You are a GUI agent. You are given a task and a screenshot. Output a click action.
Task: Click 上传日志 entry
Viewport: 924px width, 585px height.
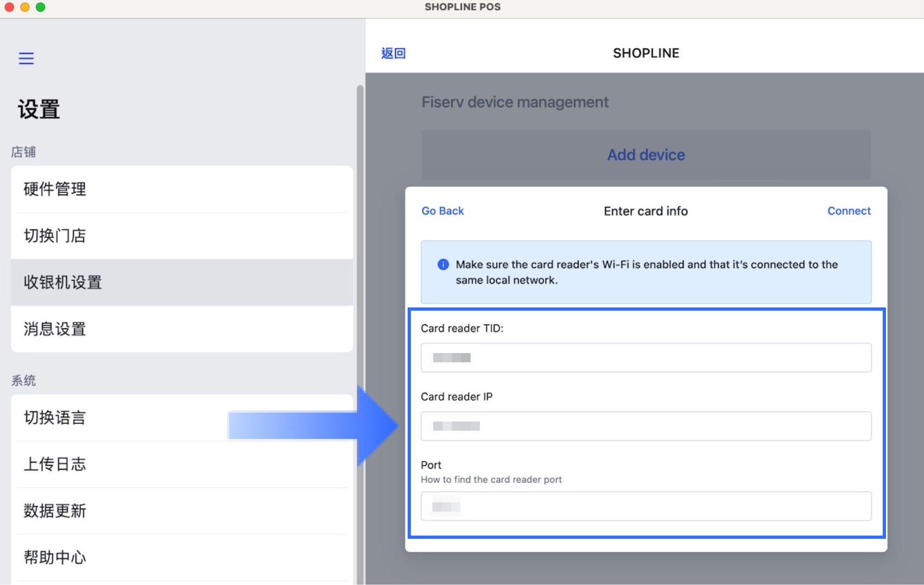point(182,464)
